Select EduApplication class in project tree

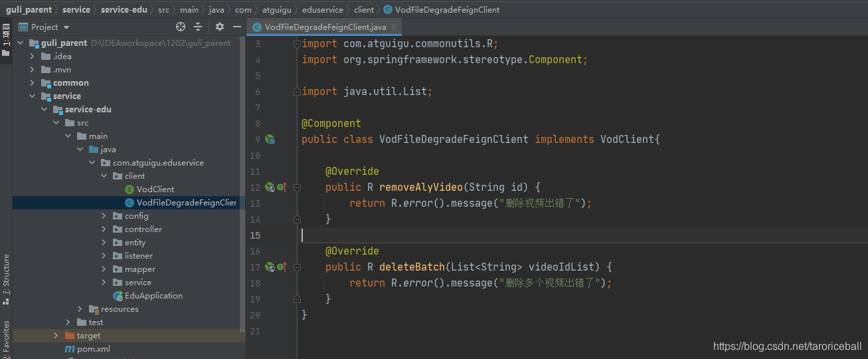pos(147,296)
